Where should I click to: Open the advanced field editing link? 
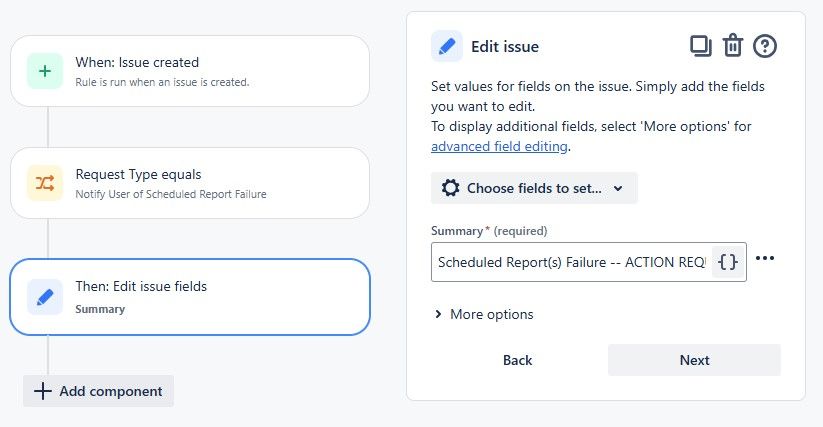pos(499,146)
